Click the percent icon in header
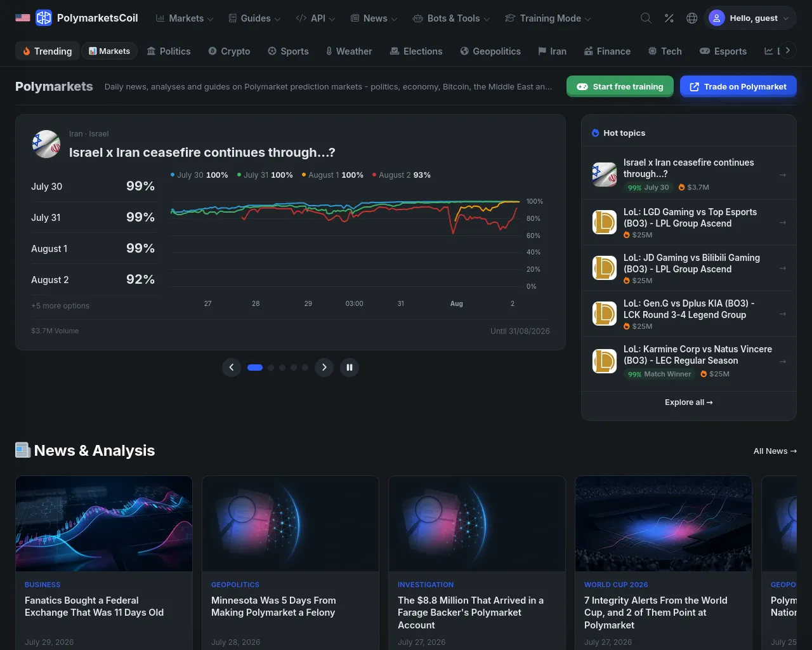Image resolution: width=812 pixels, height=650 pixels. (669, 18)
